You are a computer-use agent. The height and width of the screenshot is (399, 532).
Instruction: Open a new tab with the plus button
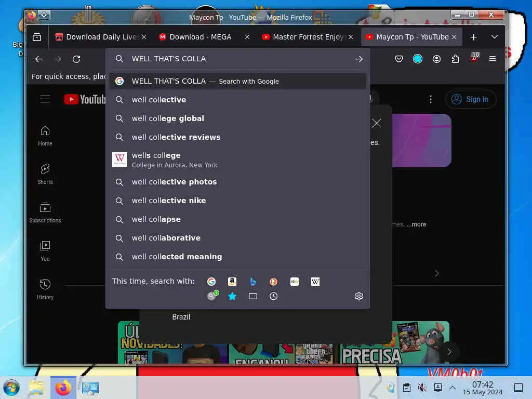474,37
